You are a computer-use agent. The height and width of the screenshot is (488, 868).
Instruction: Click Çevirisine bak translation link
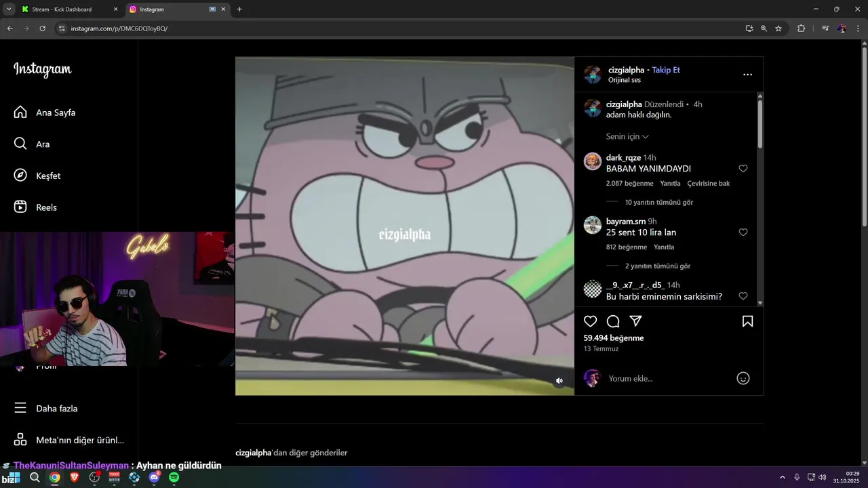click(x=708, y=183)
